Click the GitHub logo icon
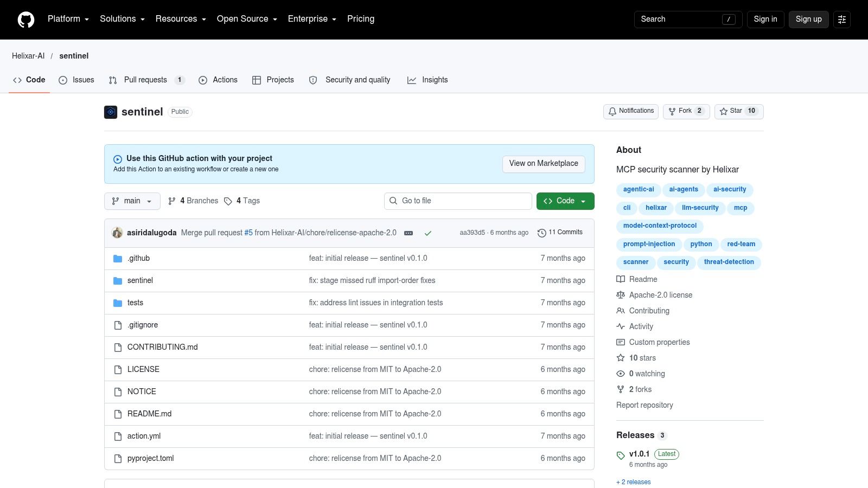The width and height of the screenshot is (868, 488). click(x=26, y=20)
